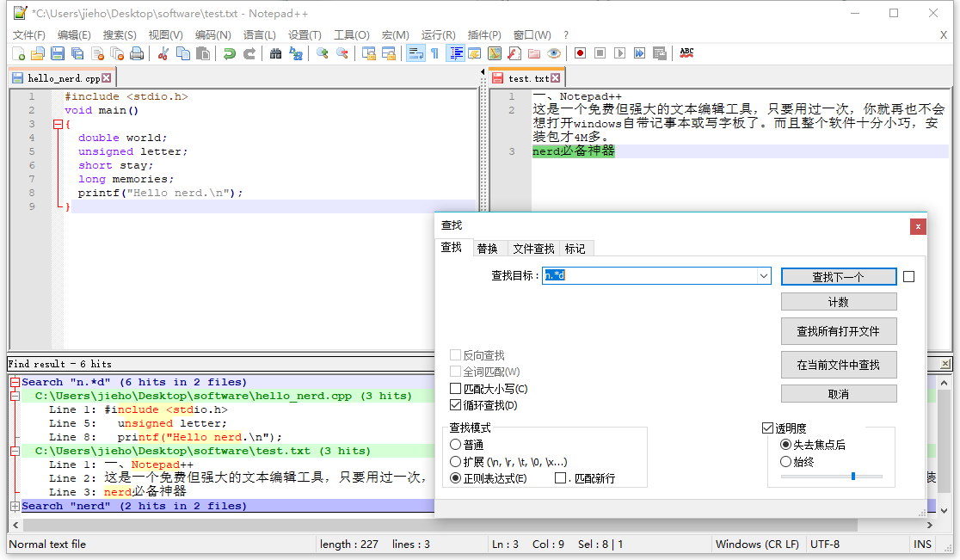Click the Find toolbar icon (binoculars)
The width and height of the screenshot is (960, 560).
pos(274,53)
